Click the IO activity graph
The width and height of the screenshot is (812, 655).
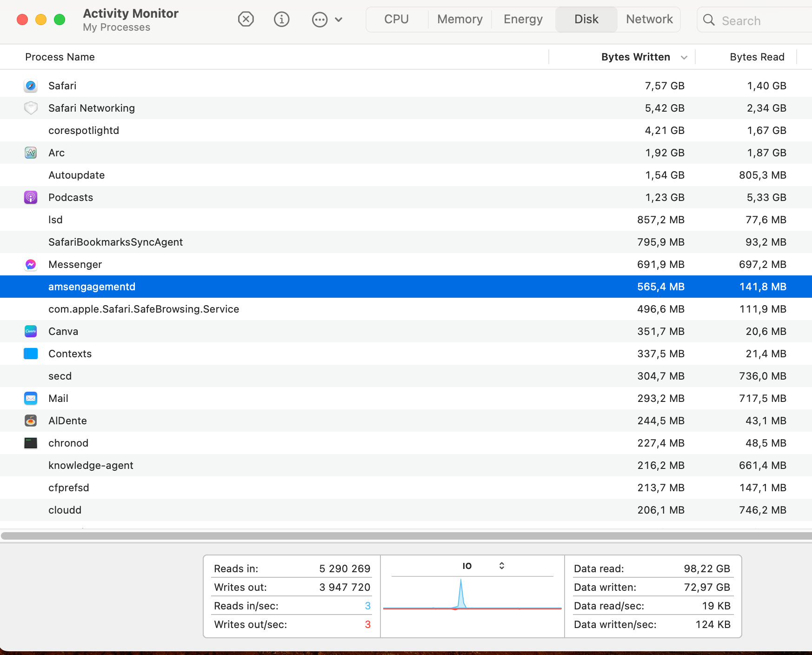pyautogui.click(x=472, y=593)
